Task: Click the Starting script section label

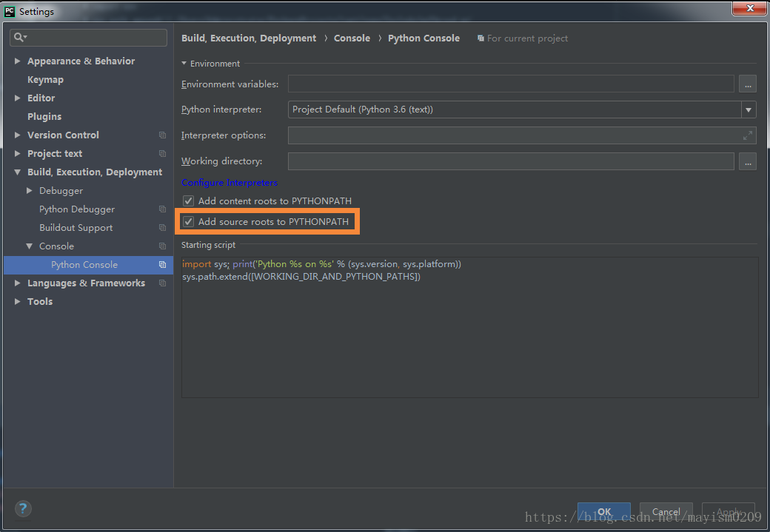Action: click(x=208, y=245)
